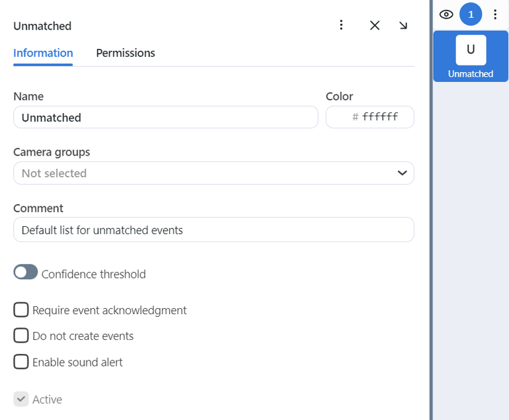Screen dimensions: 509x420
Task: Click the diagonal arrow to minimize panel
Action: (x=403, y=25)
